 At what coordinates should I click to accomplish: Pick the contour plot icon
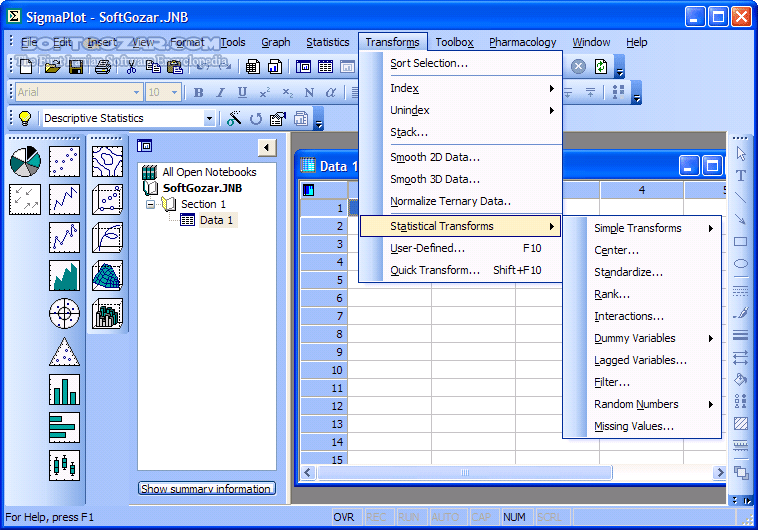(107, 162)
